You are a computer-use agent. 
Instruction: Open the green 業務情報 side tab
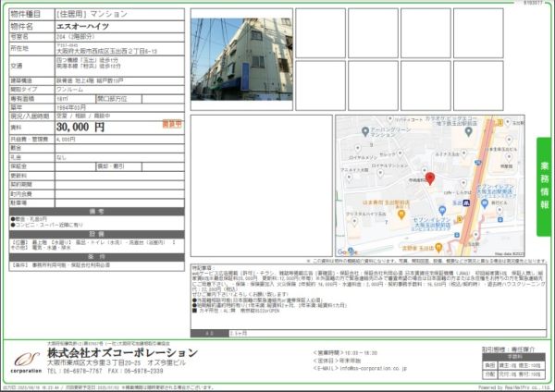click(x=545, y=187)
